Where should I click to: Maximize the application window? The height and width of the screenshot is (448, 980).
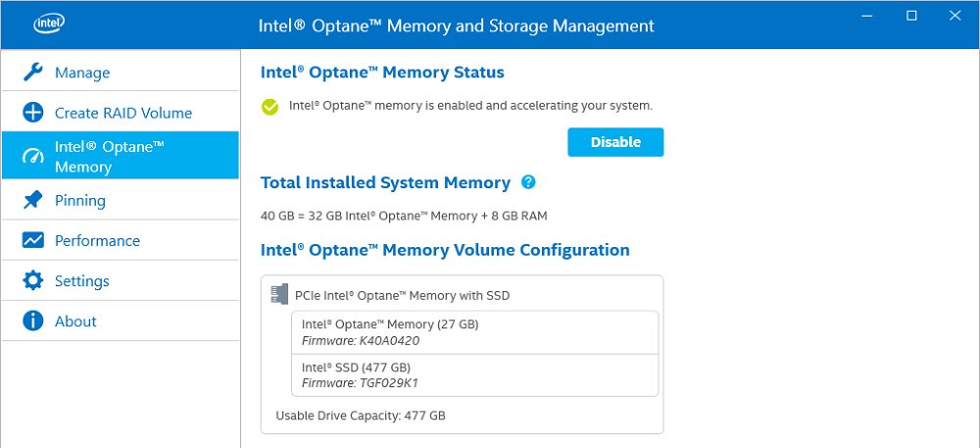[x=911, y=16]
